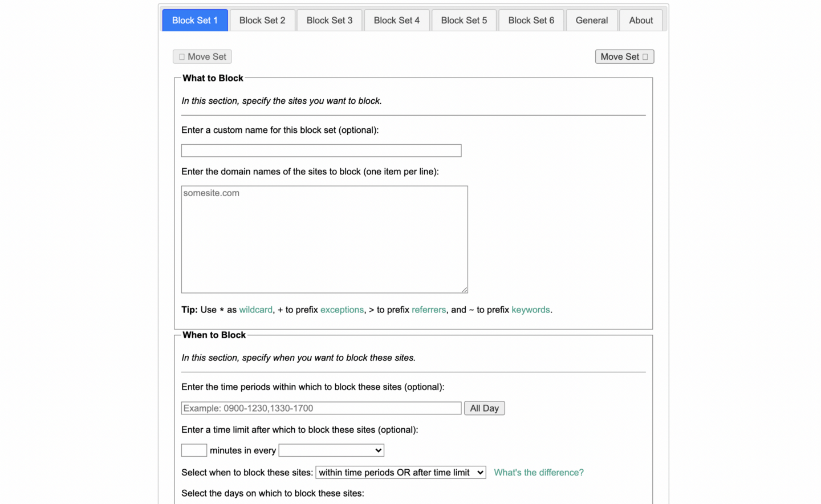The height and width of the screenshot is (504, 821).
Task: Click the time periods input field
Action: [x=321, y=408]
